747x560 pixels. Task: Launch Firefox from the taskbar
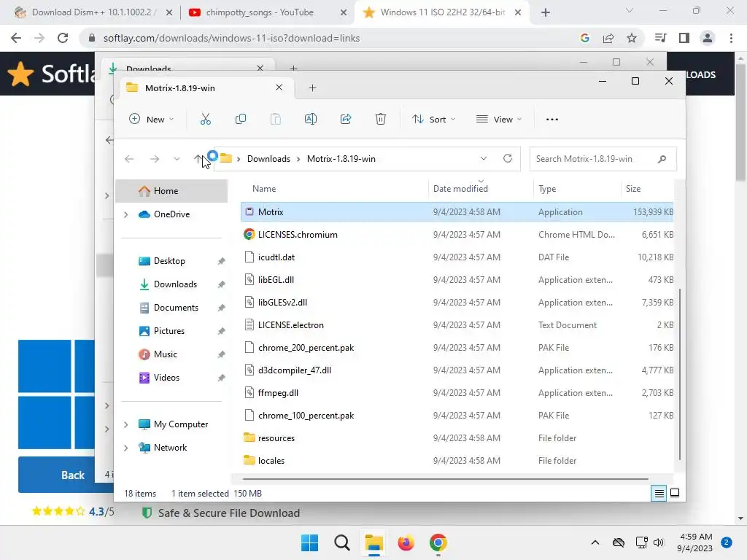[406, 542]
